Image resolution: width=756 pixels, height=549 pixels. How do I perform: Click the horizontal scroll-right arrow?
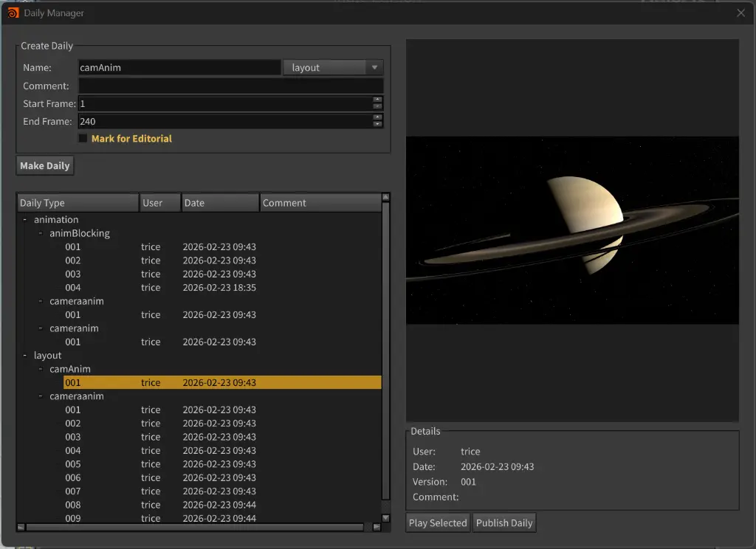(x=377, y=527)
